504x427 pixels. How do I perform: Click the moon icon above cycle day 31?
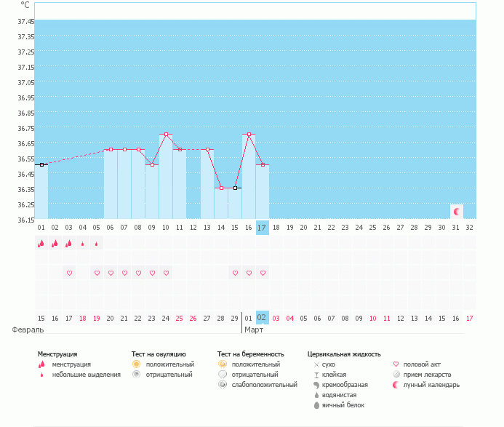coord(457,212)
